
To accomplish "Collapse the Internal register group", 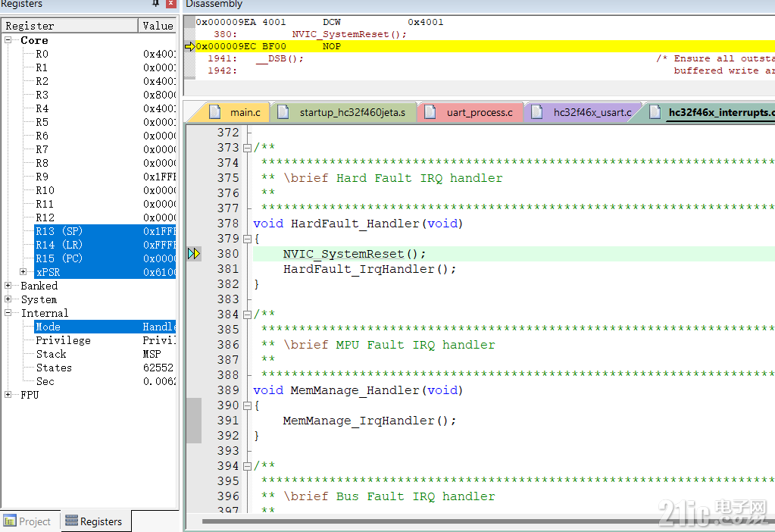I will point(8,313).
